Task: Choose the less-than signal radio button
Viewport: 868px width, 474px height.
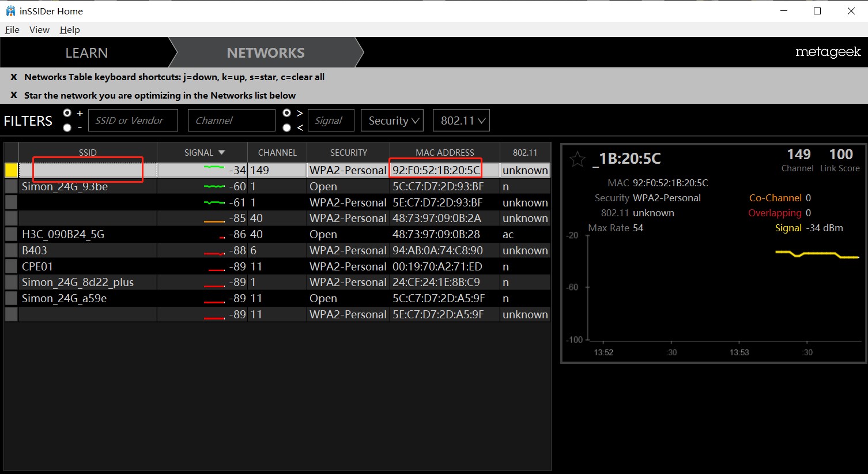Action: click(x=286, y=127)
